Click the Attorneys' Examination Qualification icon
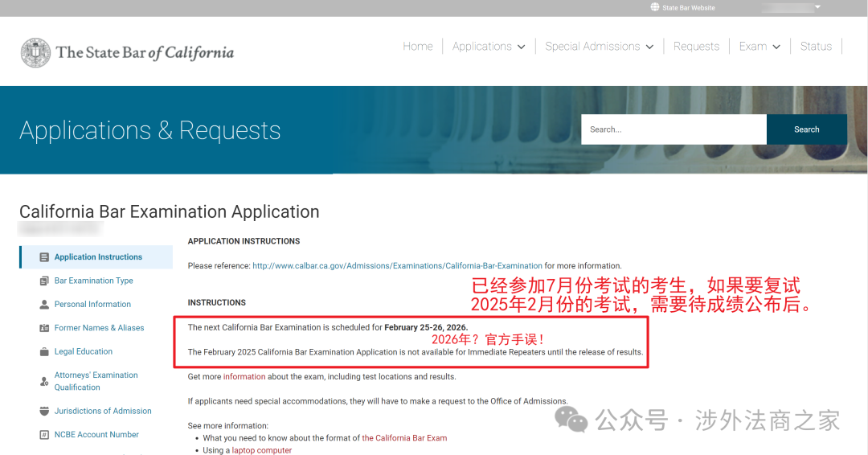 [x=44, y=381]
